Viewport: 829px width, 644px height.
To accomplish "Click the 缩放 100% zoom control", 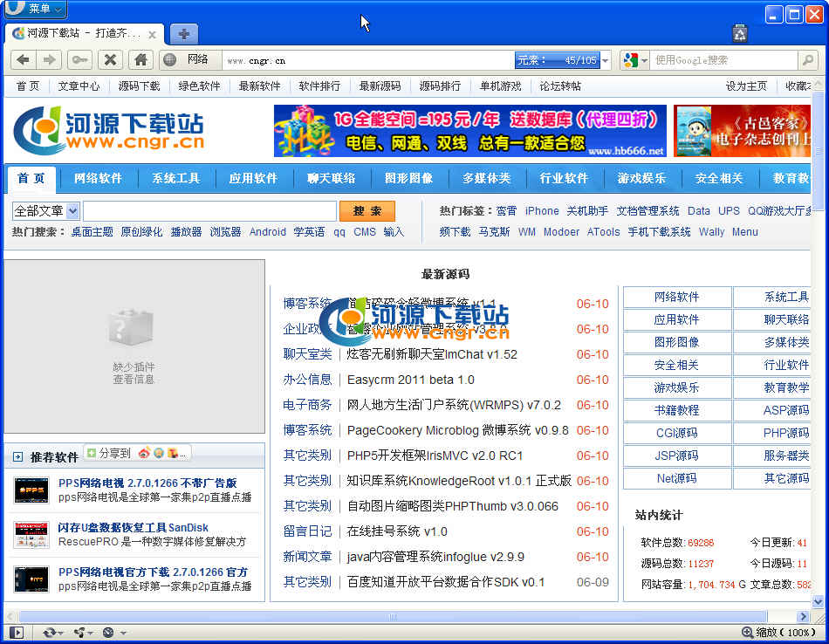I will [778, 633].
